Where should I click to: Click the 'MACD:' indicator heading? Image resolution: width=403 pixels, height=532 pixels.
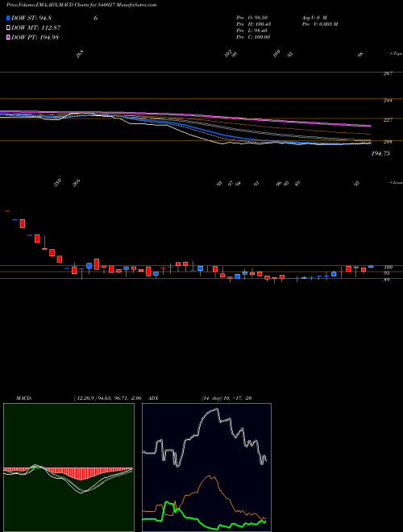coord(24,398)
